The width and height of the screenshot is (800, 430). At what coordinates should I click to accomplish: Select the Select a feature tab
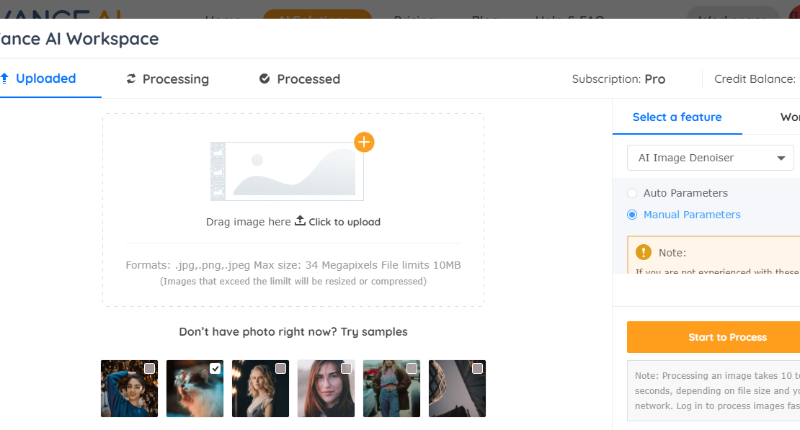coord(677,117)
